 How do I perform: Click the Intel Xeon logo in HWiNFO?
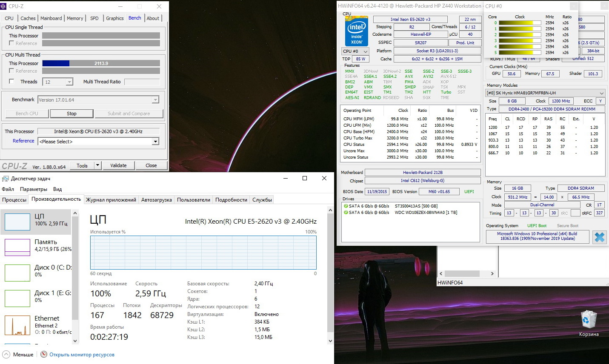pyautogui.click(x=357, y=31)
